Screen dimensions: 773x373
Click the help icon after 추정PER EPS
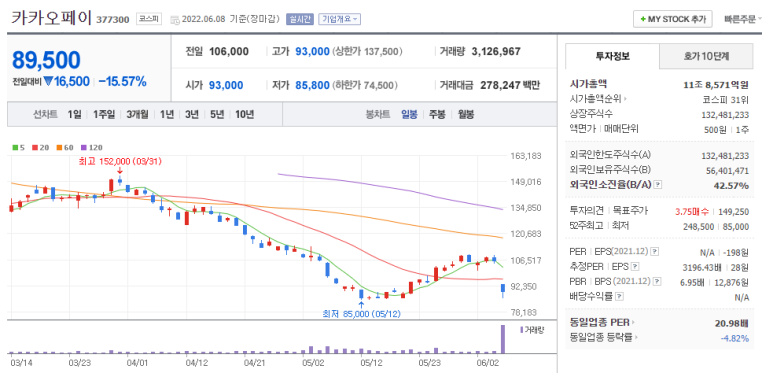pos(635,267)
